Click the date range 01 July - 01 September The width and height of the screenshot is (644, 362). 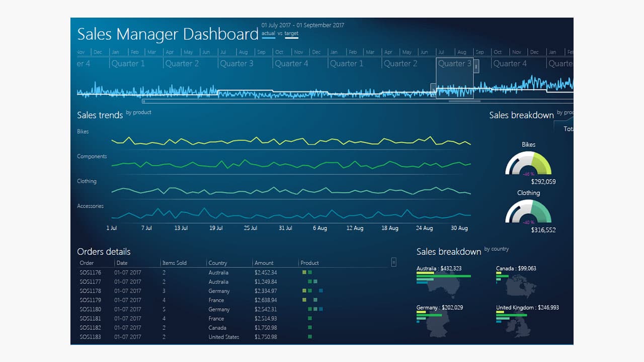pyautogui.click(x=302, y=25)
